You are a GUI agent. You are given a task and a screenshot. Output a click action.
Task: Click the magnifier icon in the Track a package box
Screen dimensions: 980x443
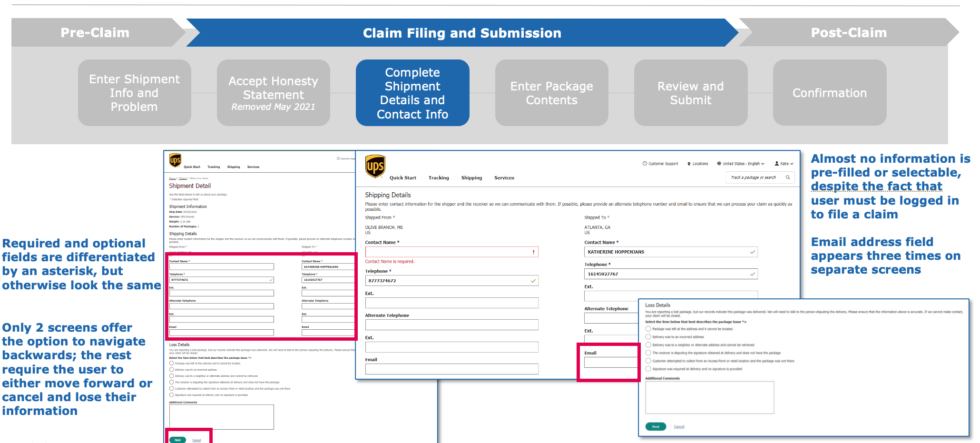(788, 177)
